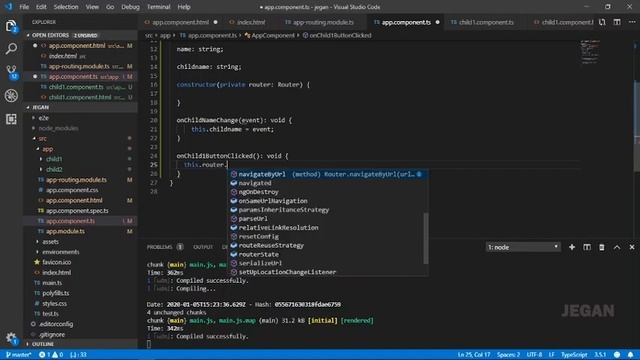Expand the e2e folder
This screenshot has width=640, height=360.
(81, 118)
